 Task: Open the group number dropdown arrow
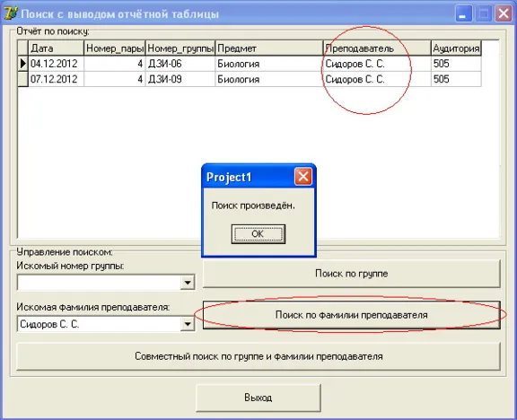[x=188, y=283]
